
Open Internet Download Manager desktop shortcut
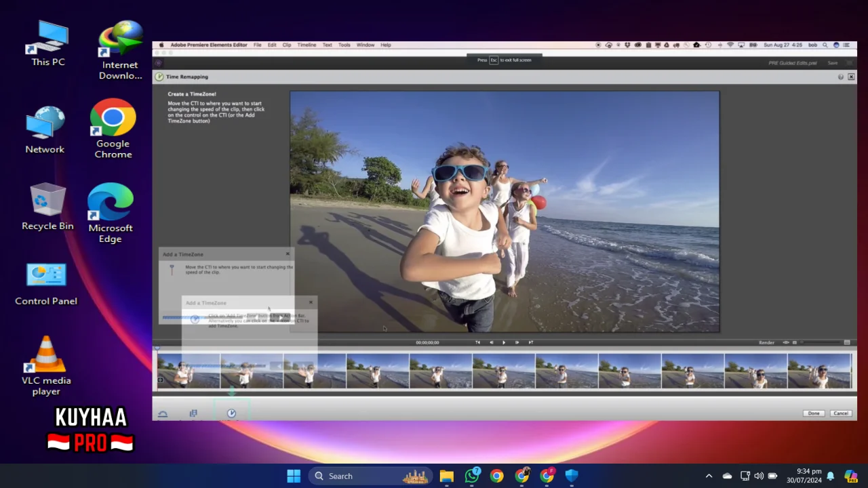tap(120, 51)
